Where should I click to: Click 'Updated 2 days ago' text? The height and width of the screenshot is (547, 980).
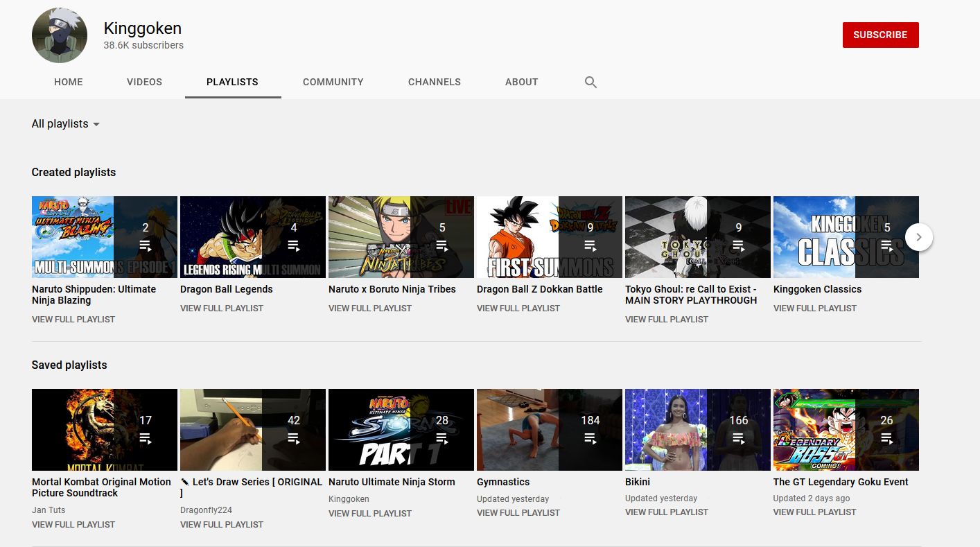point(812,498)
